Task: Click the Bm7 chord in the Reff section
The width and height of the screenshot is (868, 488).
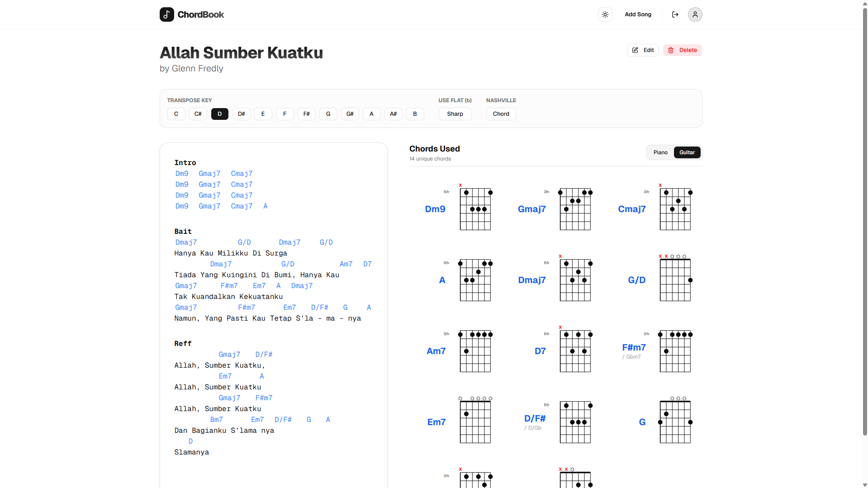Action: [217, 420]
